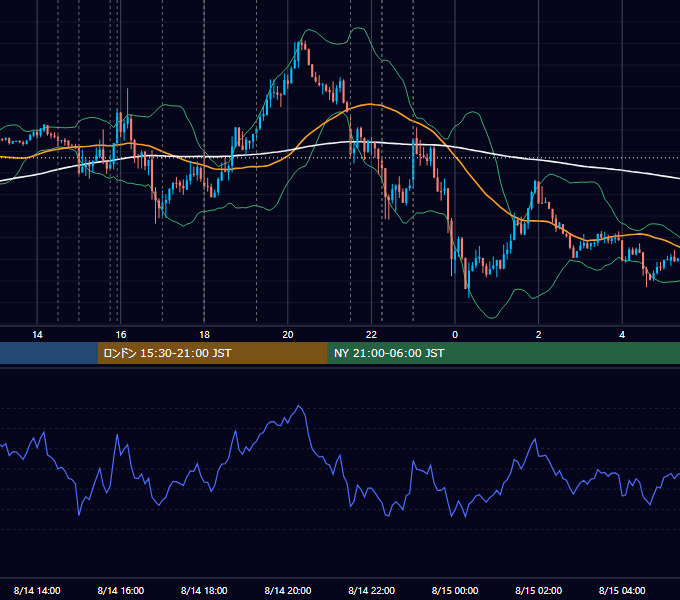Click the blue session bar before London
The height and width of the screenshot is (600, 680).
tap(49, 353)
